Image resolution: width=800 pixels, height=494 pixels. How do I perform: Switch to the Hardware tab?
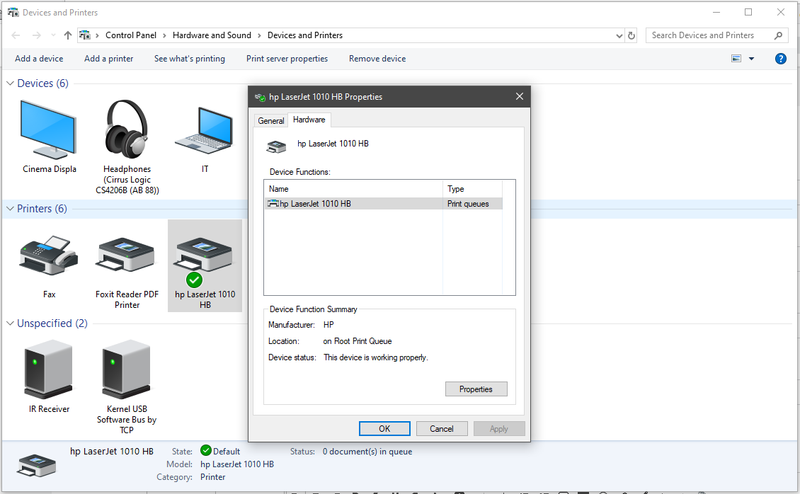tap(309, 119)
